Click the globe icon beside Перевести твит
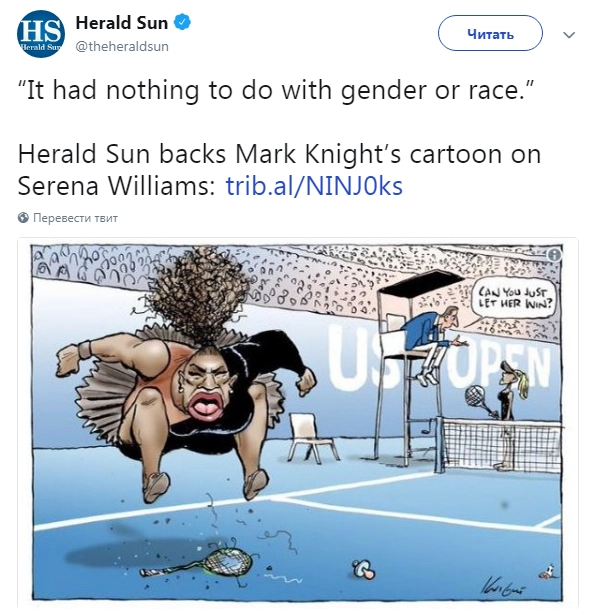591x609 pixels. [23, 218]
